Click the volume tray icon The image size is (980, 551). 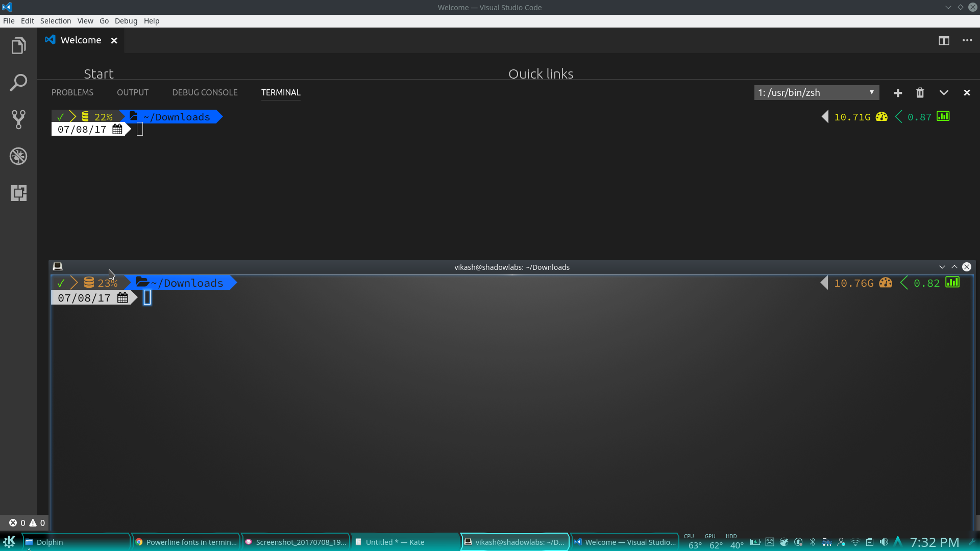(884, 542)
